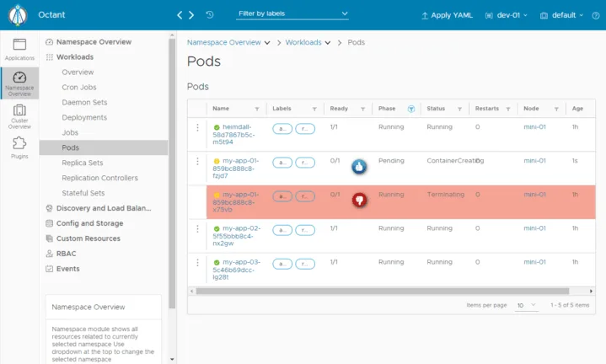This screenshot has height=364, width=606.
Task: Filter the Labels column
Action: point(314,109)
